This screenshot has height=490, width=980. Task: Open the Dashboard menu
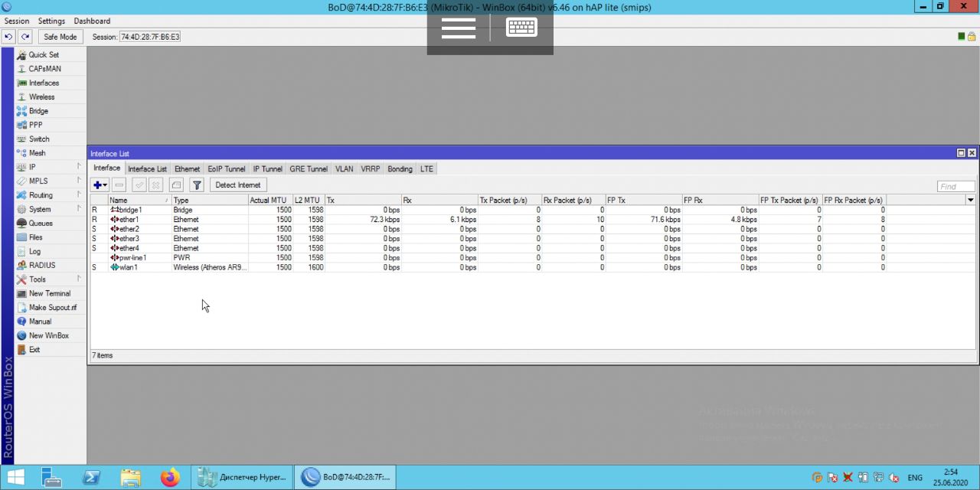(x=92, y=21)
